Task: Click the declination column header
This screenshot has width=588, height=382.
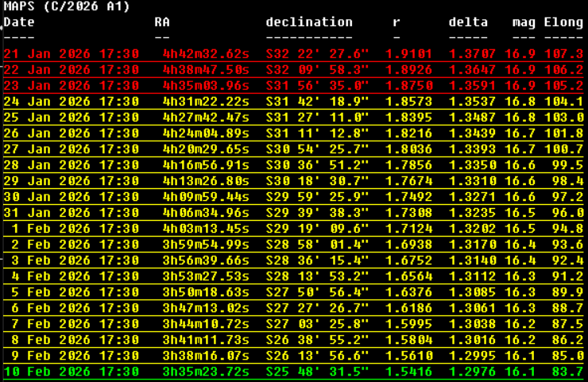Action: (309, 22)
